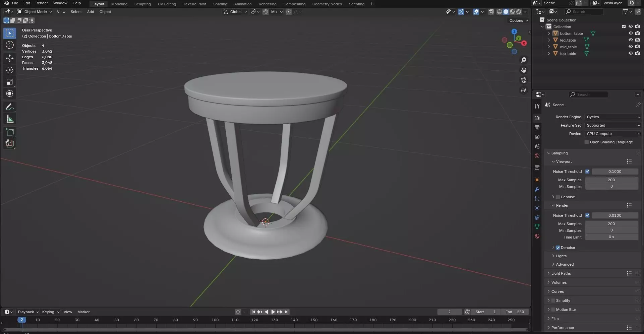The height and width of the screenshot is (334, 644).
Task: Click the Time Limit value field
Action: (611, 237)
